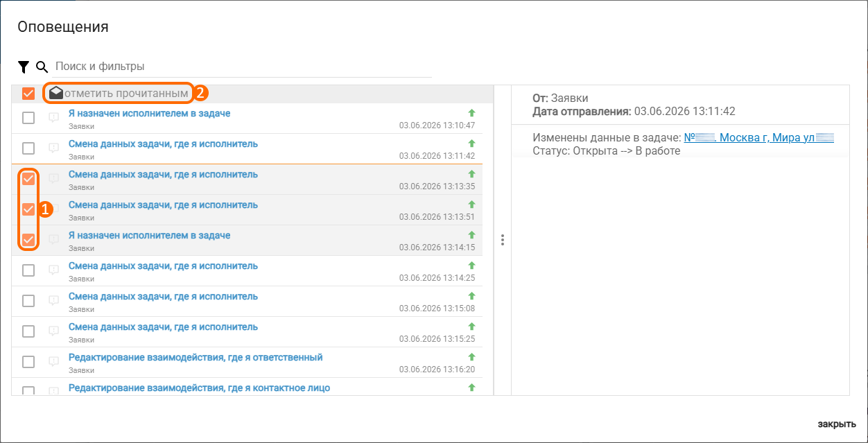868x443 pixels.
Task: Check the box for 13:15:08 notification
Action: click(28, 301)
